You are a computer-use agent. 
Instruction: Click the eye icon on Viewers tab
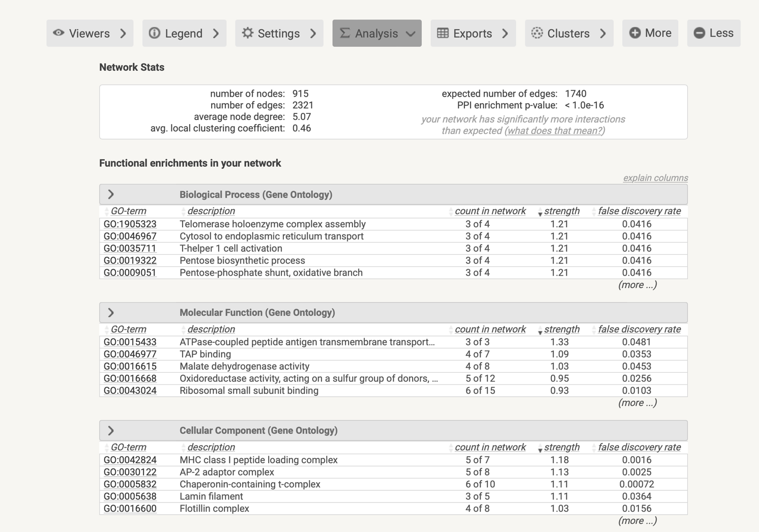[x=59, y=33]
